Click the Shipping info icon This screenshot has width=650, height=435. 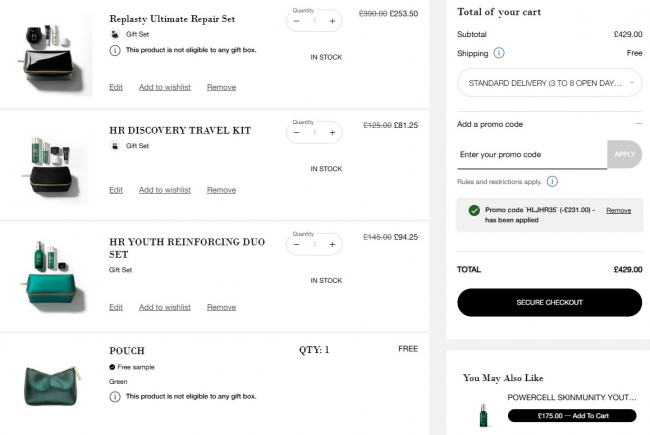pyautogui.click(x=499, y=53)
